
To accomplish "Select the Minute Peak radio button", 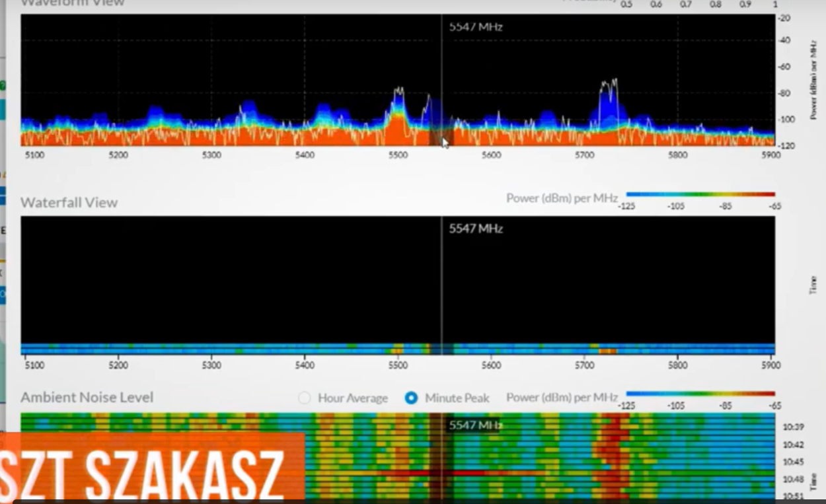I will coord(412,398).
